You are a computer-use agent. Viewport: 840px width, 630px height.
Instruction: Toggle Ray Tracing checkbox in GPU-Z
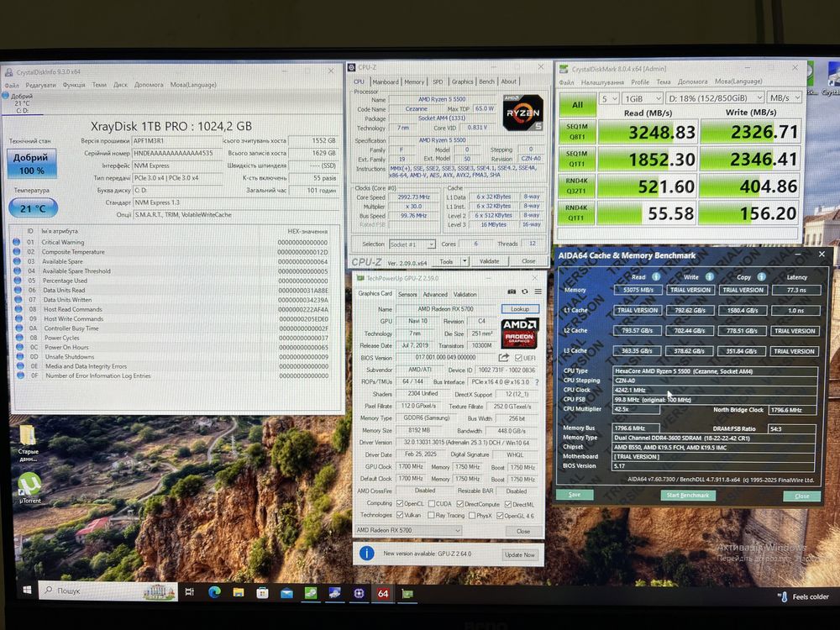[431, 516]
